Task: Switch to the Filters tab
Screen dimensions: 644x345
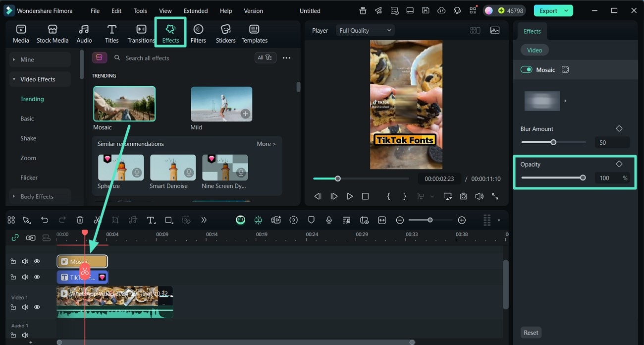Action: coord(198,34)
